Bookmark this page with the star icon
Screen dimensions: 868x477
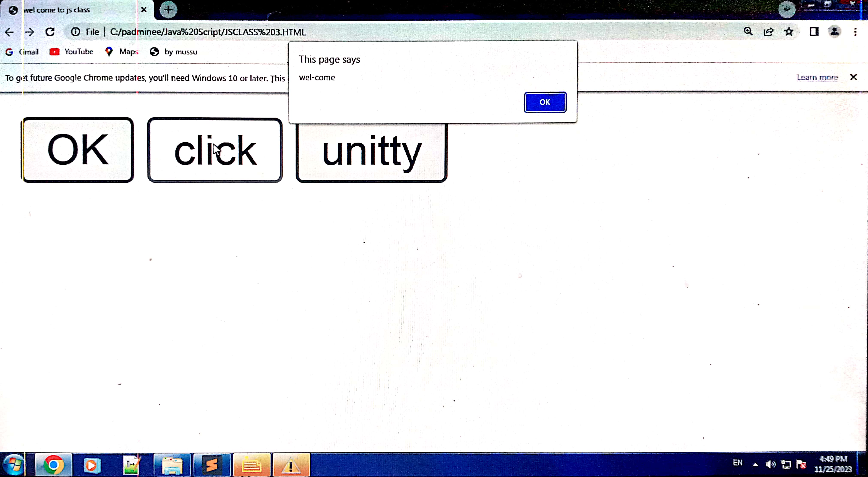click(789, 32)
